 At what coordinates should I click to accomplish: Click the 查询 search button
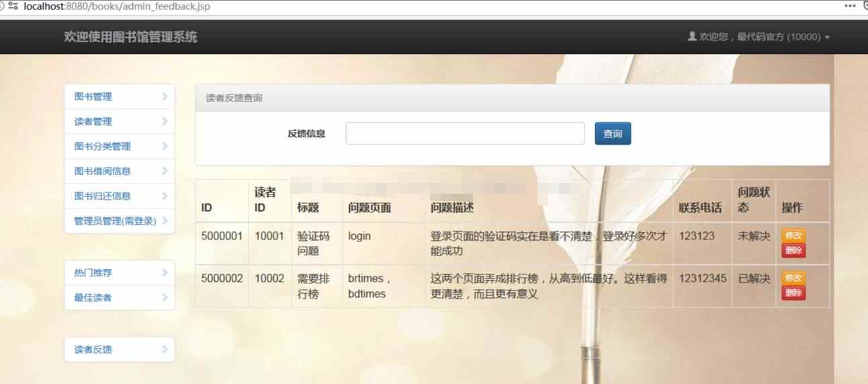click(613, 133)
